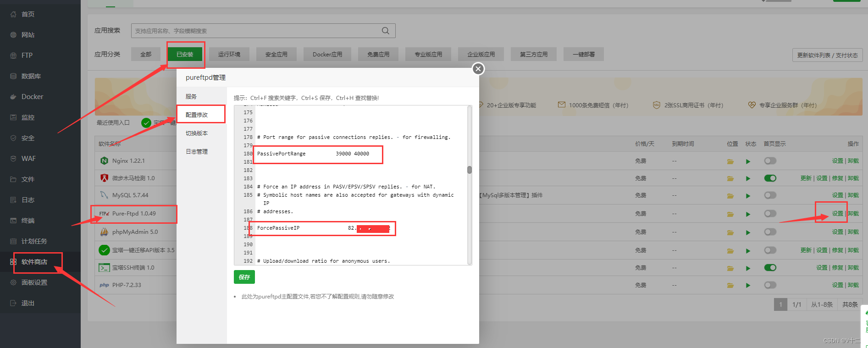Select the 第三方应用 category tab
868x348 pixels.
(x=534, y=54)
